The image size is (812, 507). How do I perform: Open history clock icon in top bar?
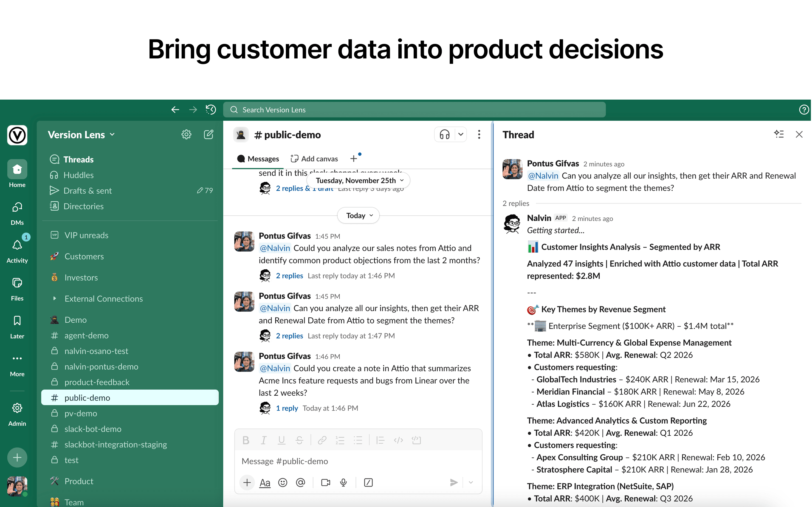[211, 110]
